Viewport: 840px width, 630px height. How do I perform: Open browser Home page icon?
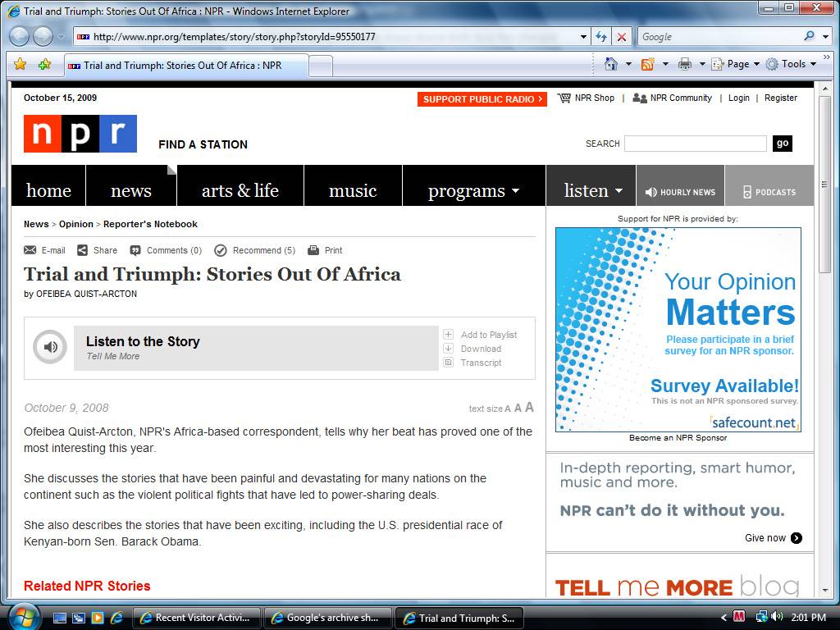coord(610,64)
